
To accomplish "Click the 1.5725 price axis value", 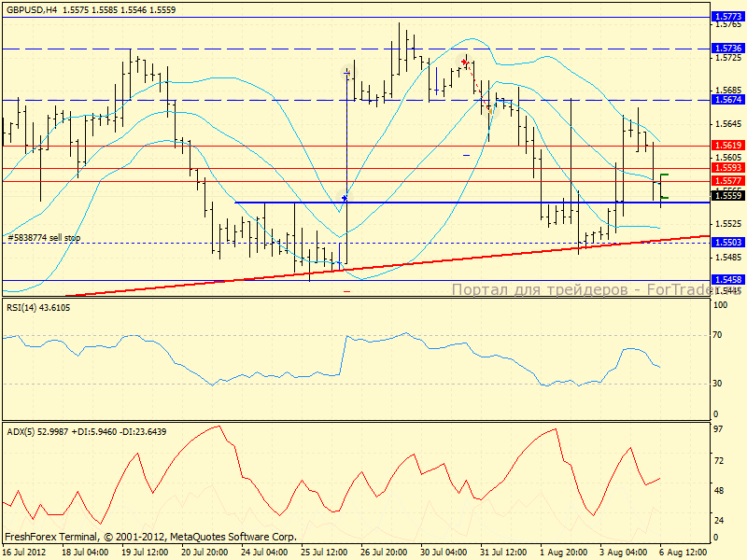I will pyautogui.click(x=728, y=58).
